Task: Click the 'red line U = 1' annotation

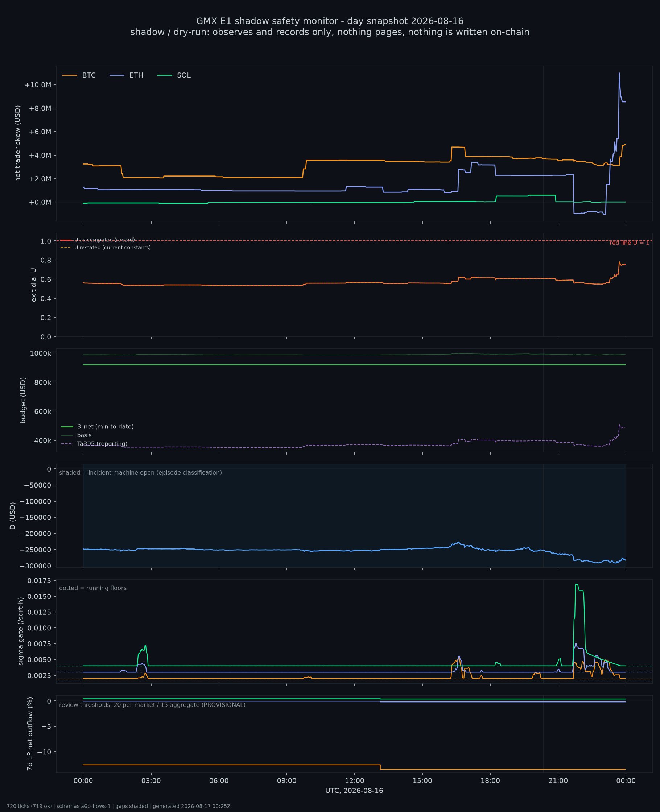Action: click(629, 243)
